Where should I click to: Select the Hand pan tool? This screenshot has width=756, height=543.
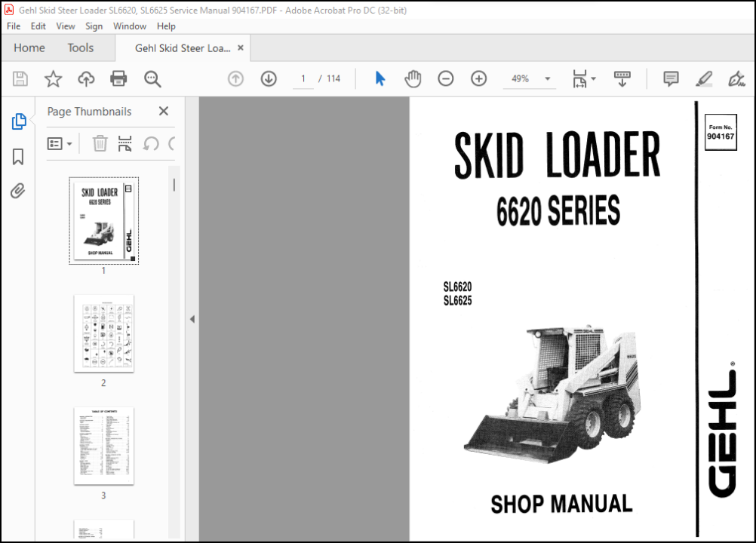(x=413, y=79)
